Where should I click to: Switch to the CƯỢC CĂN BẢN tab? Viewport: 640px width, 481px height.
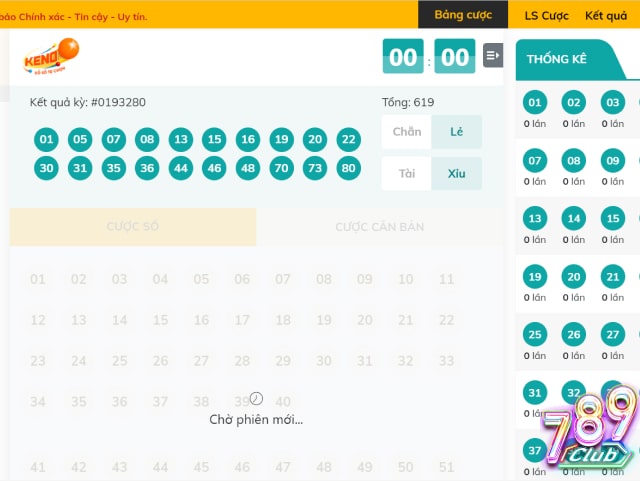(380, 227)
